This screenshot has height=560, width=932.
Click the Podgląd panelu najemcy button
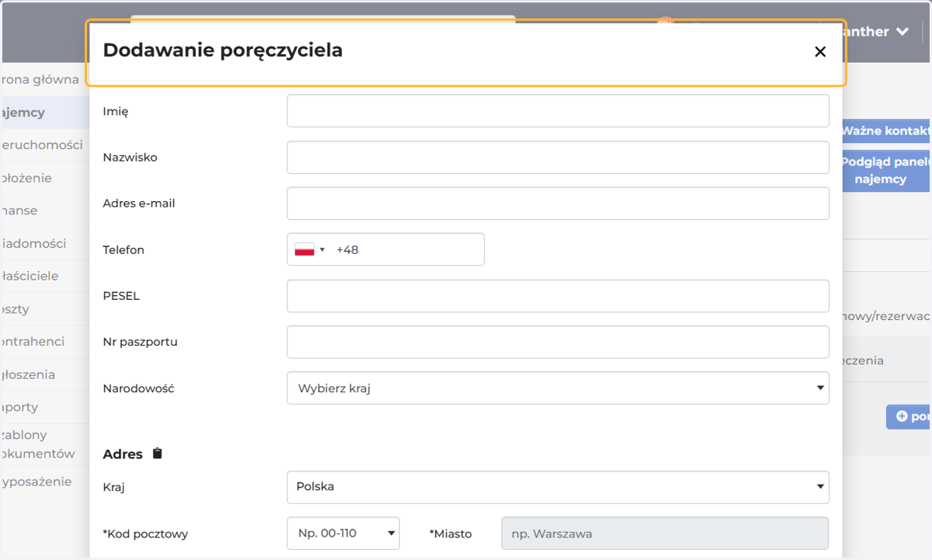885,171
